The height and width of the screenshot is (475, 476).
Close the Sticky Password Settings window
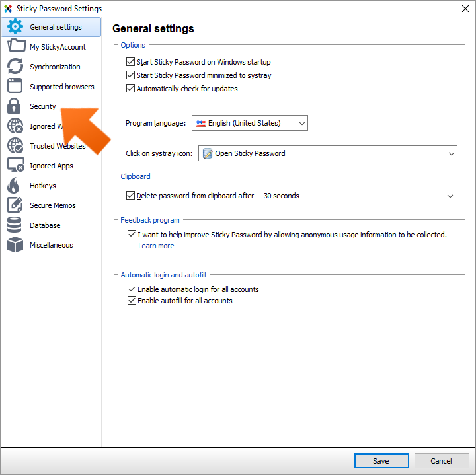click(x=465, y=9)
